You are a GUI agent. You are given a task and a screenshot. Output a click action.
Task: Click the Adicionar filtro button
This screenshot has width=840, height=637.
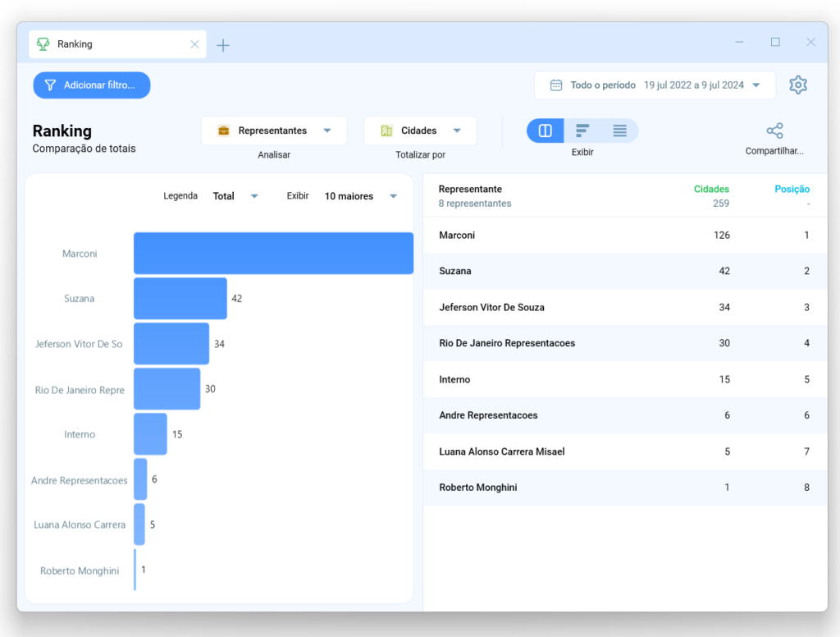click(x=91, y=85)
